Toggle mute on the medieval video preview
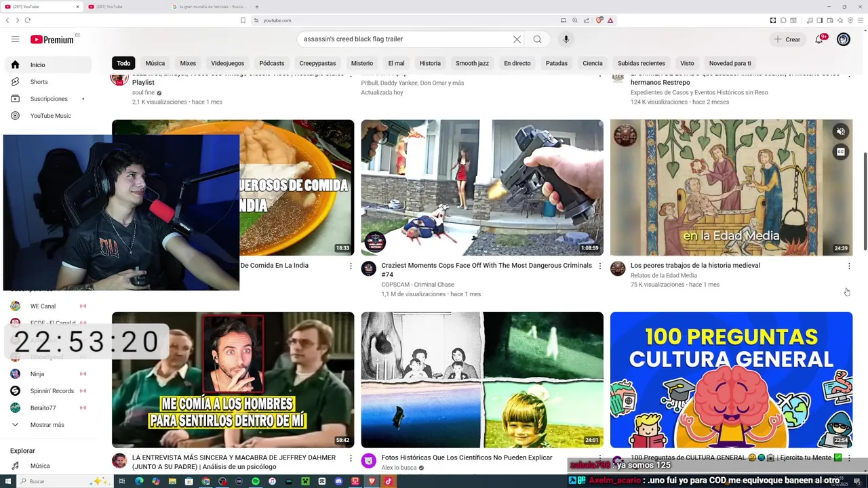 point(840,131)
